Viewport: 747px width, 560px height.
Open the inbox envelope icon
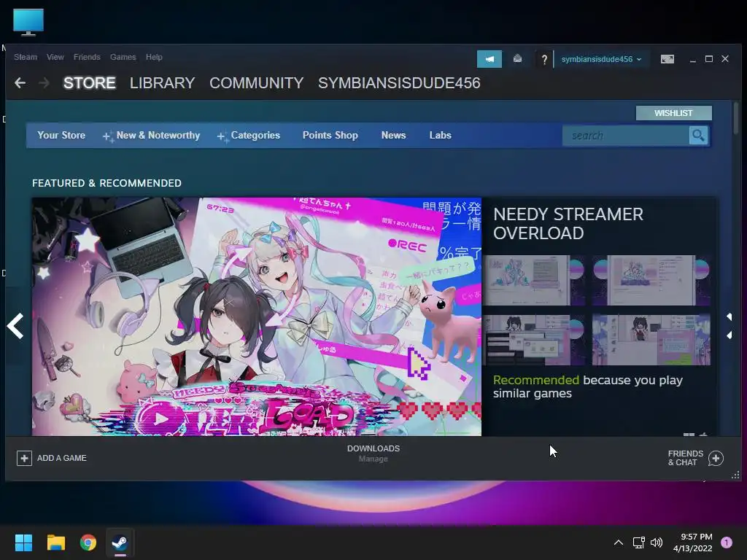tap(517, 58)
